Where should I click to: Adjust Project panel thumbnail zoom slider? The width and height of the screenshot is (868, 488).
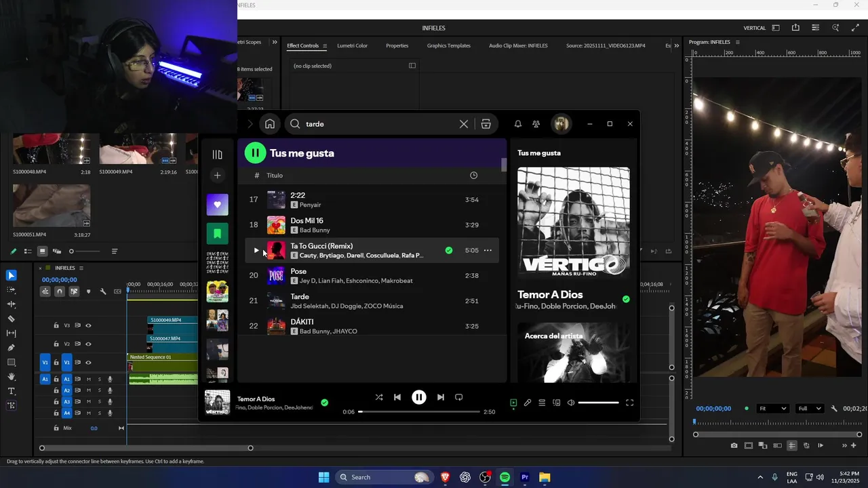(x=85, y=251)
